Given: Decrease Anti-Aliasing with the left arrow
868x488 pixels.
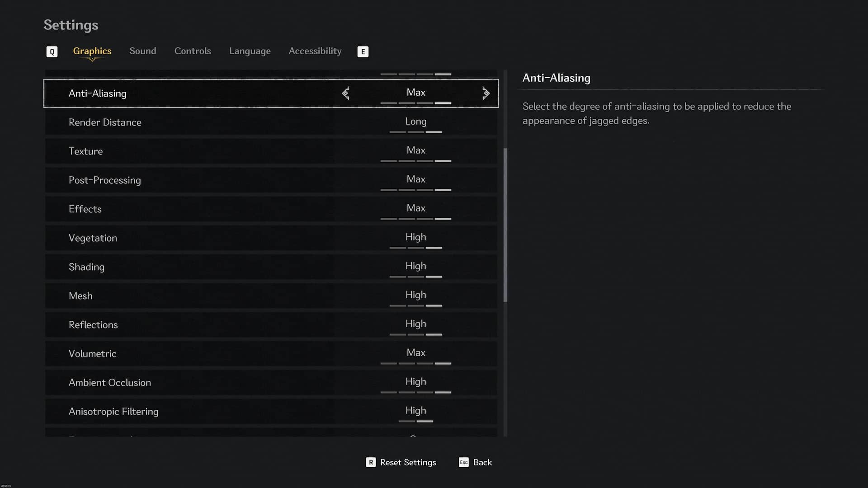Looking at the screenshot, I should pos(346,93).
